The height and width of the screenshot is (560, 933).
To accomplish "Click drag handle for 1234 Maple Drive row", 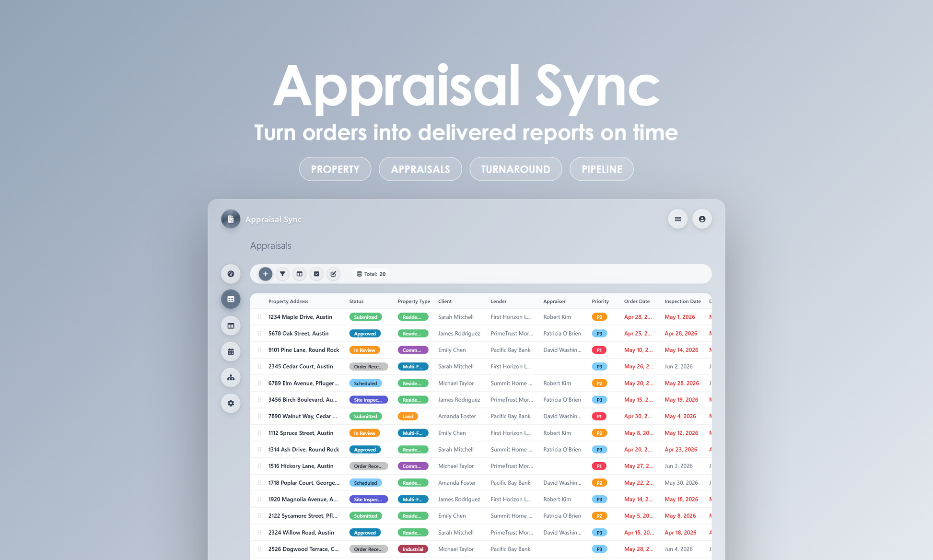I will (x=259, y=317).
